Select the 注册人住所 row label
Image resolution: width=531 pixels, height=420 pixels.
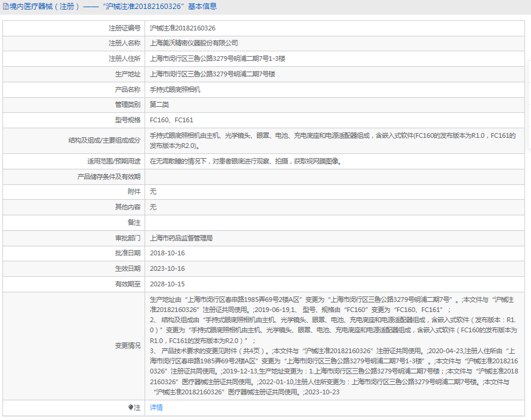pyautogui.click(x=124, y=58)
